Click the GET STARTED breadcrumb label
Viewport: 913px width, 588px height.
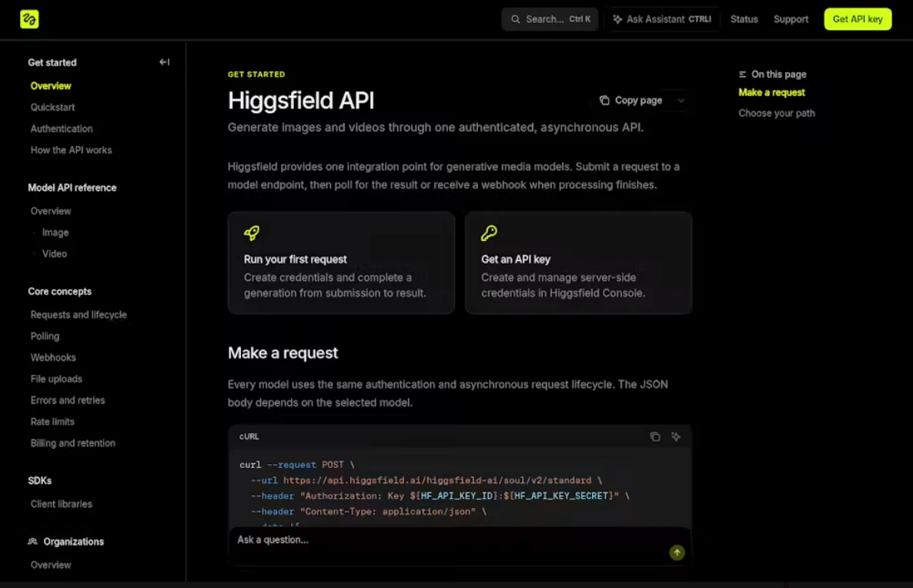[256, 75]
